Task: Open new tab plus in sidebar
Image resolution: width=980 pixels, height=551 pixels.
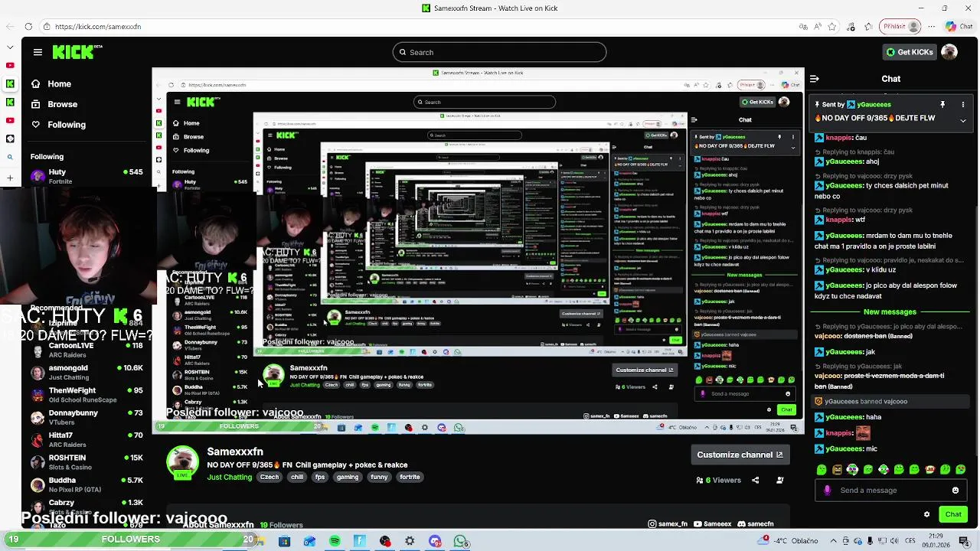Action: [x=10, y=178]
